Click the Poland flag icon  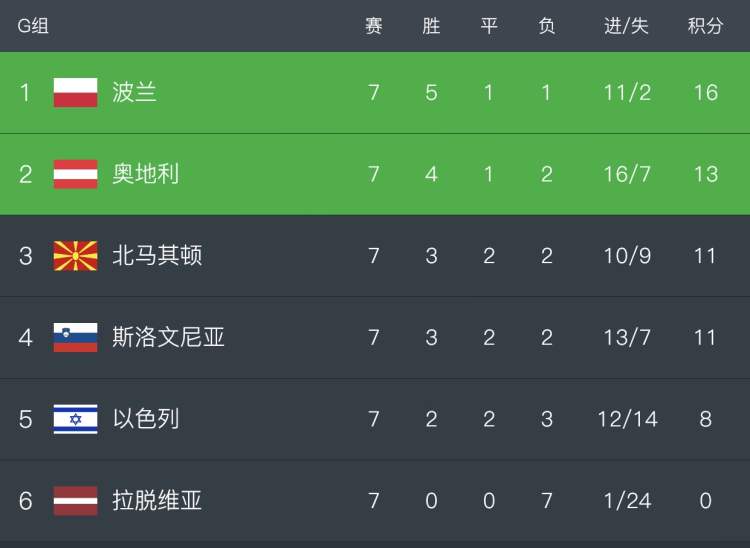(75, 93)
